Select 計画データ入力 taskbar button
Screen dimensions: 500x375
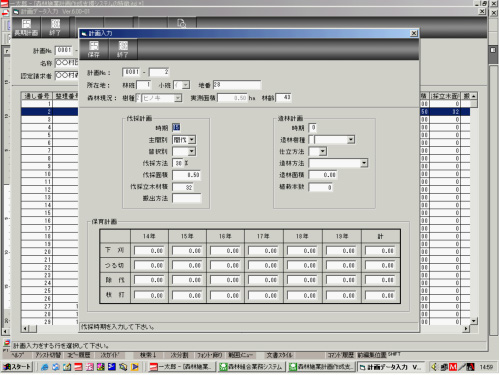(391, 367)
